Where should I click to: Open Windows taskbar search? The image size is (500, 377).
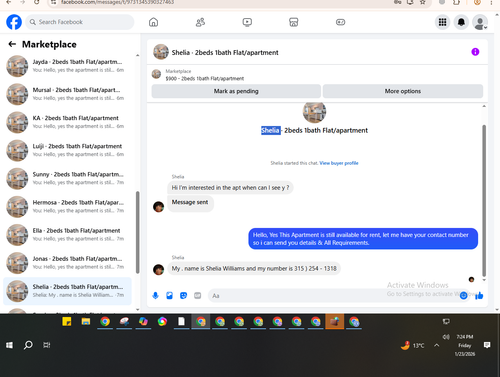28,345
